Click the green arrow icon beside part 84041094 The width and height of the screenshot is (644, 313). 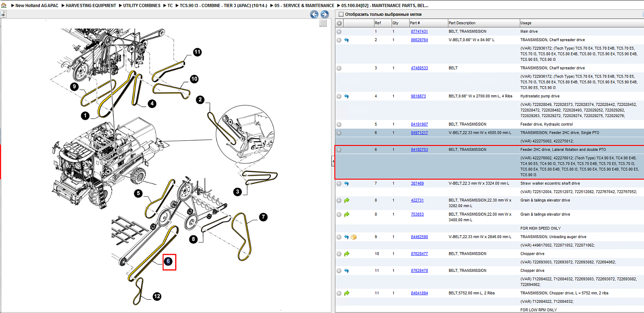click(347, 293)
